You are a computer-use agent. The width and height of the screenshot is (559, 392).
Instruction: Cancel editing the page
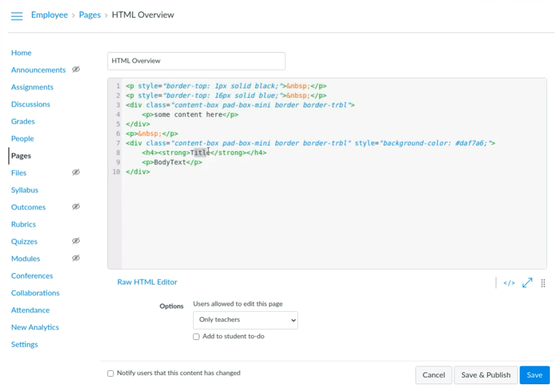[433, 375]
